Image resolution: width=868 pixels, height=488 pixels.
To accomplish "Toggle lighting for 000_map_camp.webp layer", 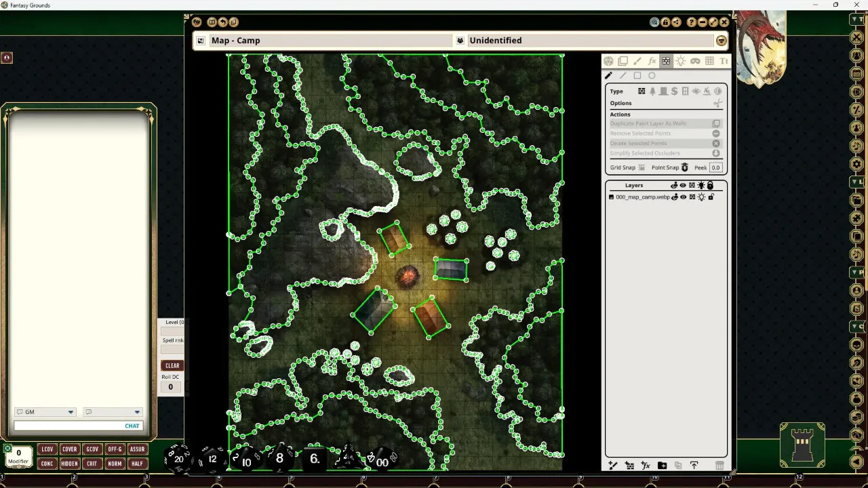I will point(701,197).
